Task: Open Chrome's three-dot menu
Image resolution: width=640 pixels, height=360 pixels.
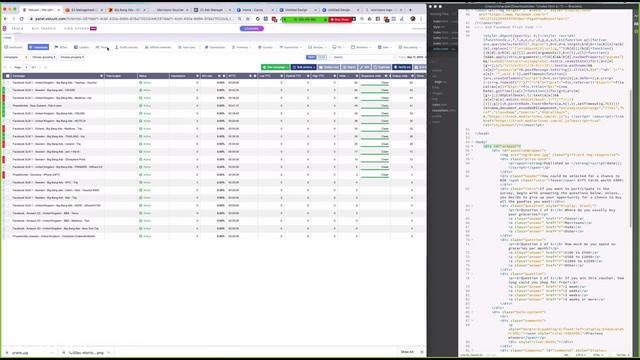Action: (x=421, y=19)
